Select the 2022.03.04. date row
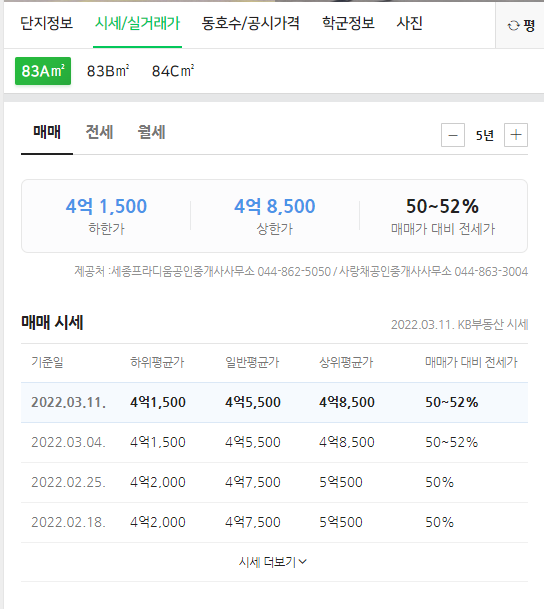Screen dimensions: 544x609 [x=275, y=442]
